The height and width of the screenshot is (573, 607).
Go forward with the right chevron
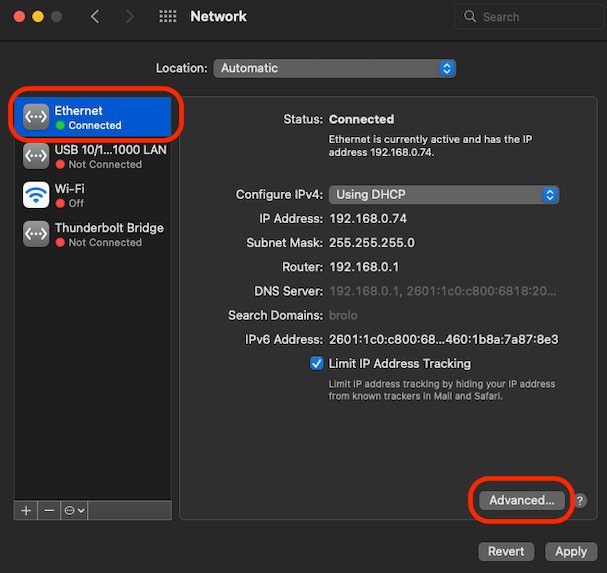[x=130, y=17]
